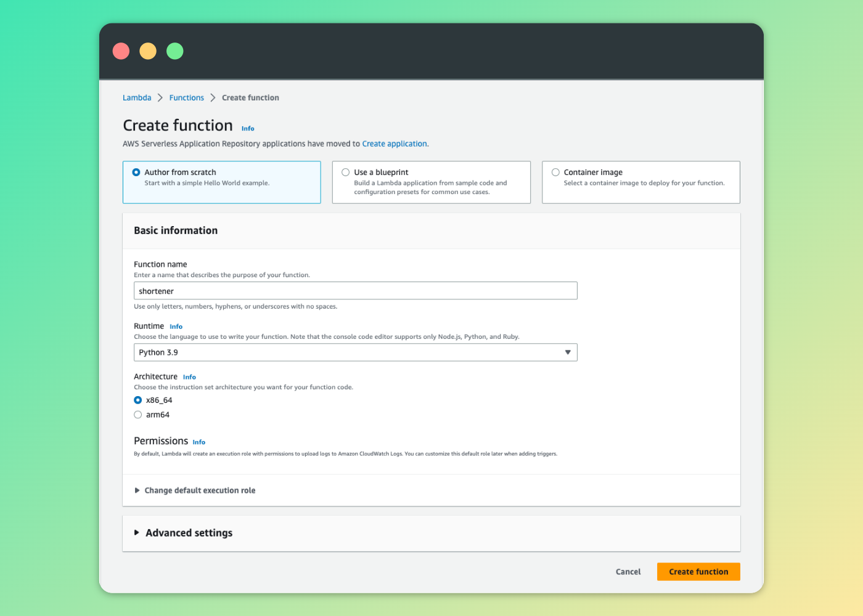This screenshot has height=616, width=863.
Task: Open the Runtime Python 3.9 dropdown
Action: tap(355, 352)
